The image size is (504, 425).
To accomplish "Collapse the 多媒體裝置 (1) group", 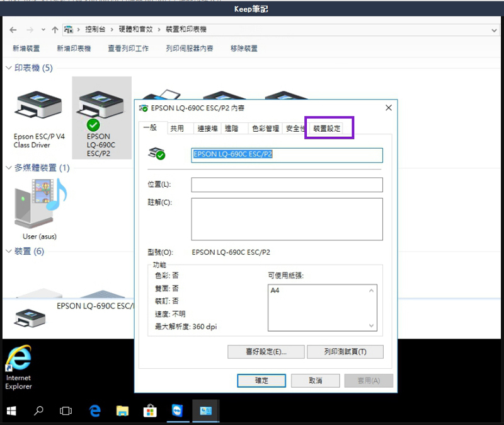I will (x=9, y=168).
